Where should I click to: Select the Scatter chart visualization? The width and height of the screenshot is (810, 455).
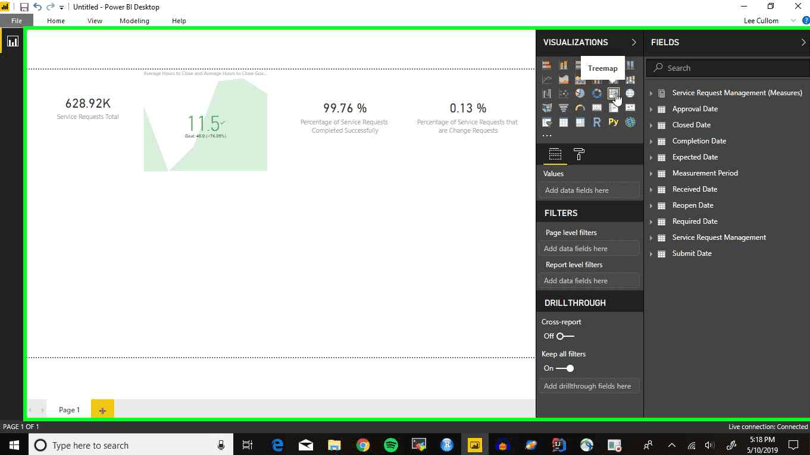pyautogui.click(x=563, y=93)
